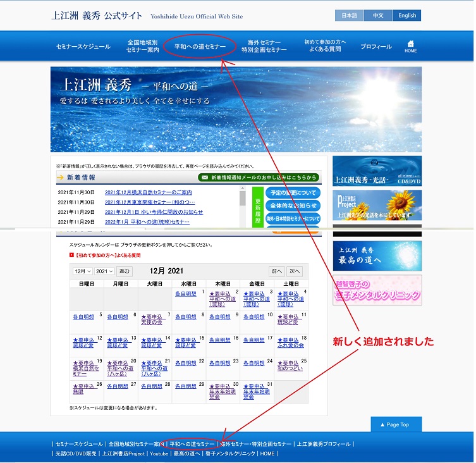
Task: Open December 26 無限 entry
Action: point(83,389)
